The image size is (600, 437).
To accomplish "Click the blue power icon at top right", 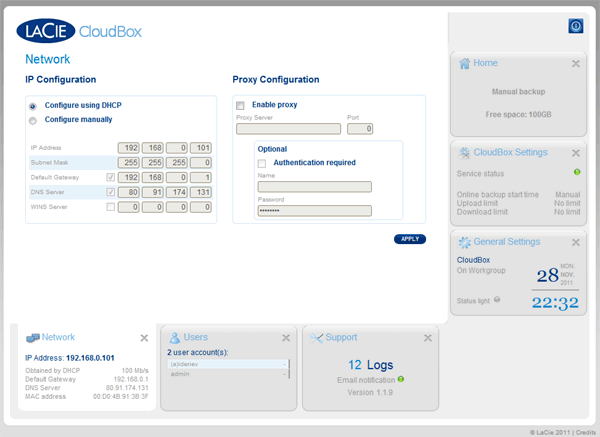I will (x=576, y=26).
